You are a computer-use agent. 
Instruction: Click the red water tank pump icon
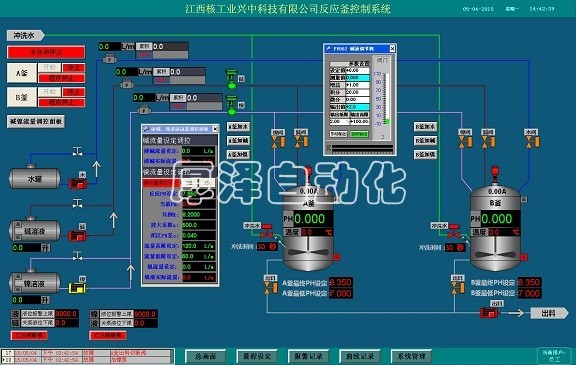point(78,183)
